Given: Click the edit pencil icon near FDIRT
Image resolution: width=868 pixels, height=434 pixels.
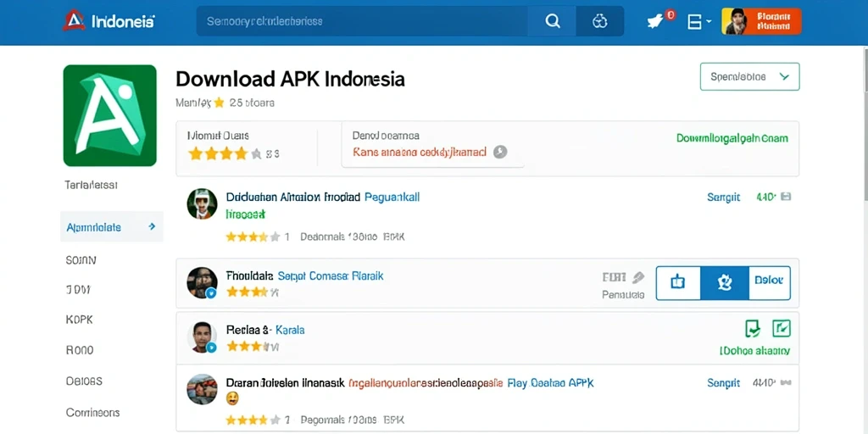Looking at the screenshot, I should point(638,277).
